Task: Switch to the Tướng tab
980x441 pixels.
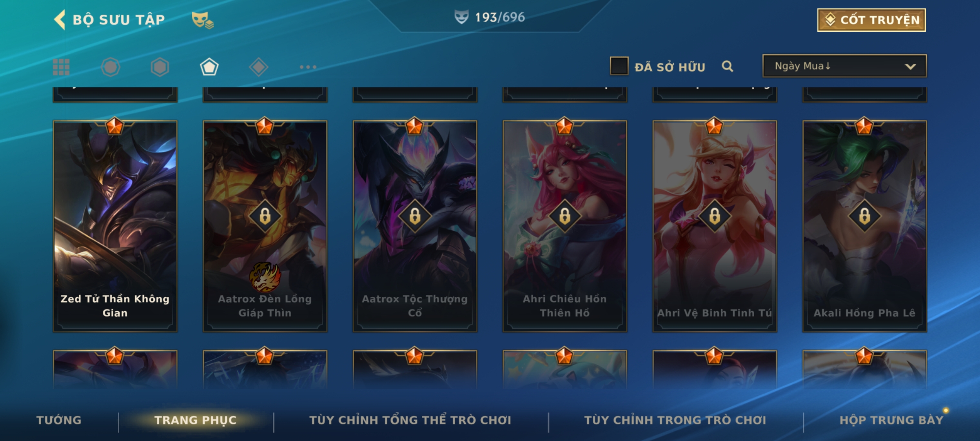Action: click(59, 420)
